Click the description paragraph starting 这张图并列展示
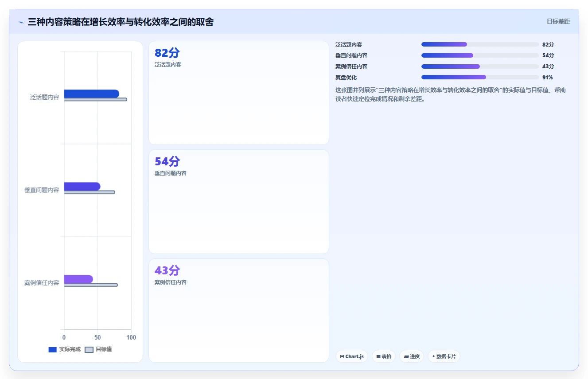588x379 pixels. pyautogui.click(x=451, y=94)
